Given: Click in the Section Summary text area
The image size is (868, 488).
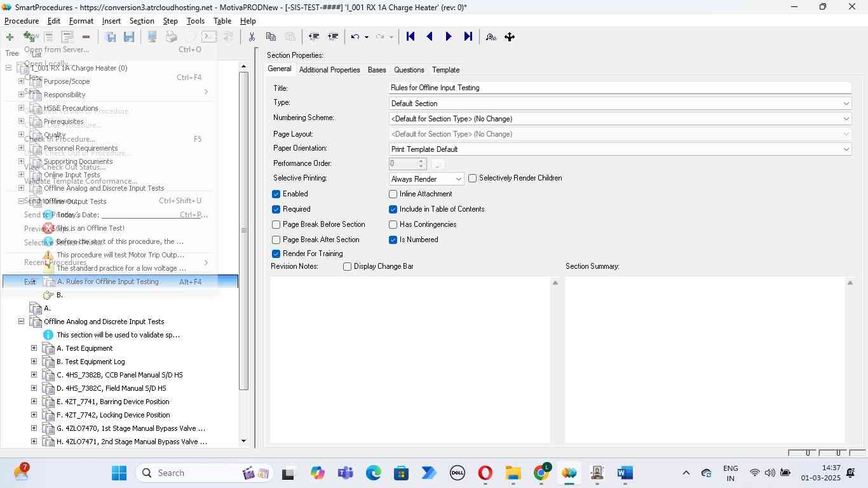Looking at the screenshot, I should pyautogui.click(x=705, y=359).
